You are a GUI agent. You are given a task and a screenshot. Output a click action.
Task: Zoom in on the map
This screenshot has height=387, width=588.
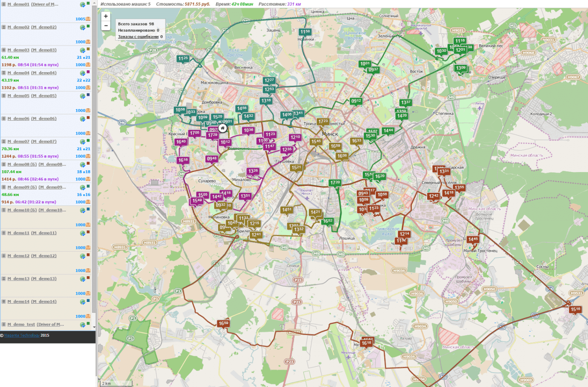106,16
